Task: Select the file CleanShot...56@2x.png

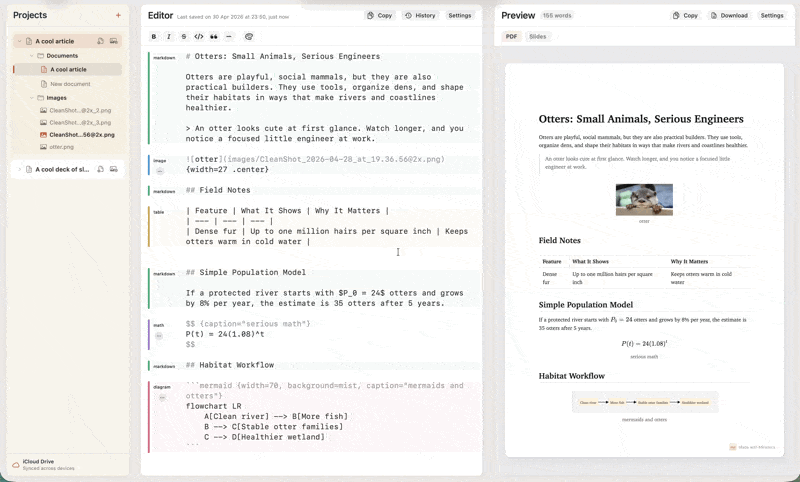Action: (82, 135)
